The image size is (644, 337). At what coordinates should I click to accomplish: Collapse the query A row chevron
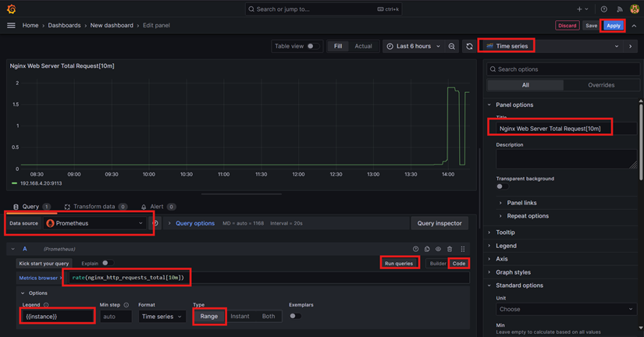(13, 249)
